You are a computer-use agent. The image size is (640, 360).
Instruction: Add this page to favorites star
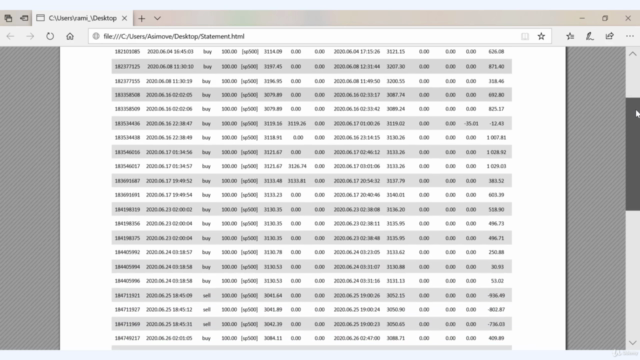[x=541, y=36]
